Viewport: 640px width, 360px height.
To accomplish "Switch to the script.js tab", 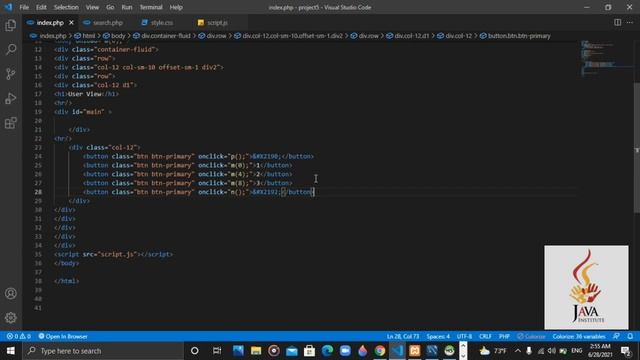I will (217, 22).
